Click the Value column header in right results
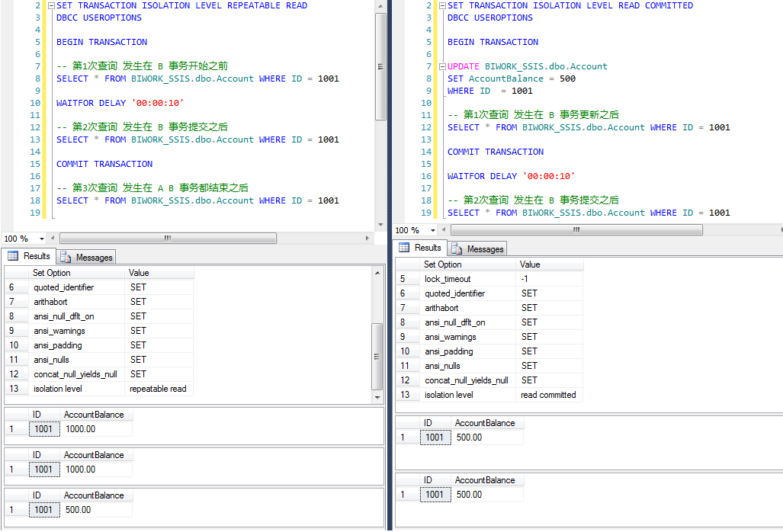This screenshot has width=783, height=532. (x=550, y=264)
